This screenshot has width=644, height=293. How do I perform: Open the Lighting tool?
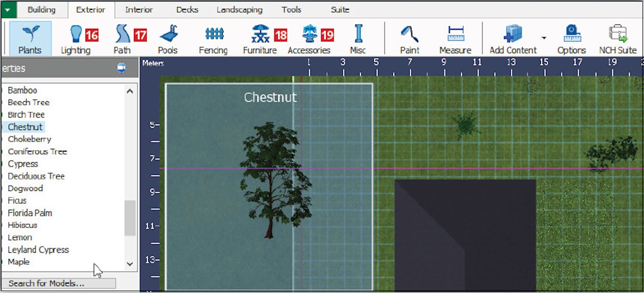76,39
